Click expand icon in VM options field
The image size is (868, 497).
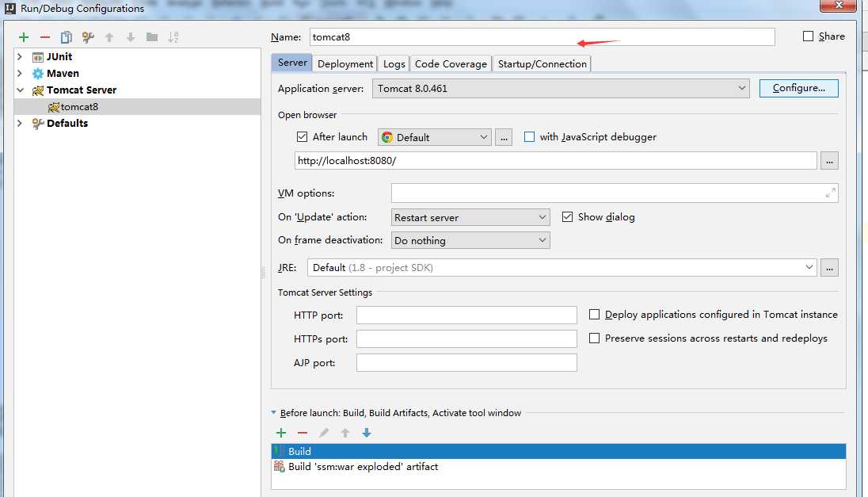click(x=830, y=193)
